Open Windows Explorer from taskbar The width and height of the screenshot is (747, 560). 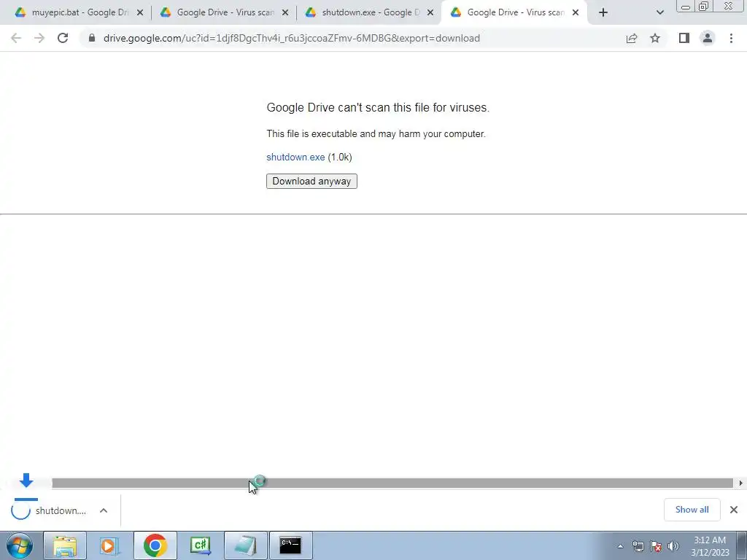pyautogui.click(x=65, y=545)
